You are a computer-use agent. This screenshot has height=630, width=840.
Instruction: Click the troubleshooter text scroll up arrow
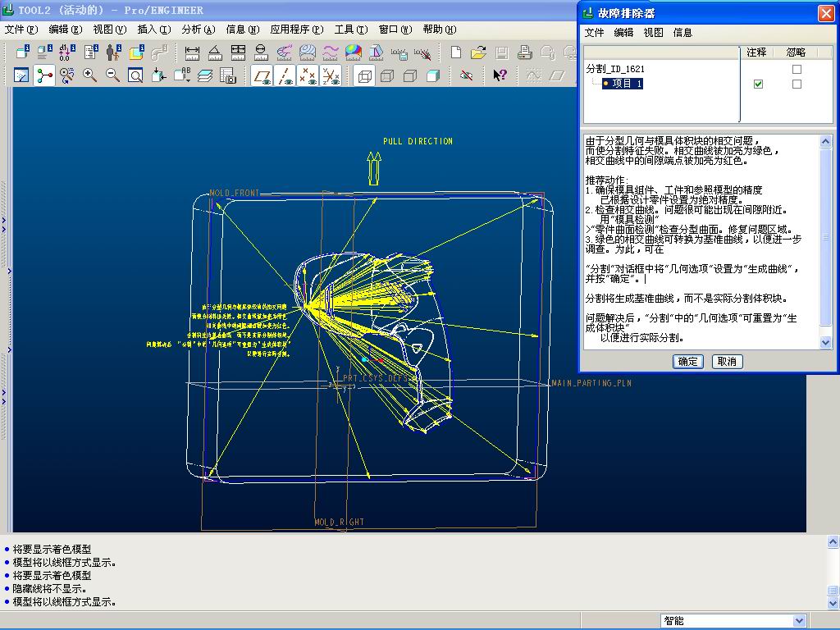click(825, 141)
